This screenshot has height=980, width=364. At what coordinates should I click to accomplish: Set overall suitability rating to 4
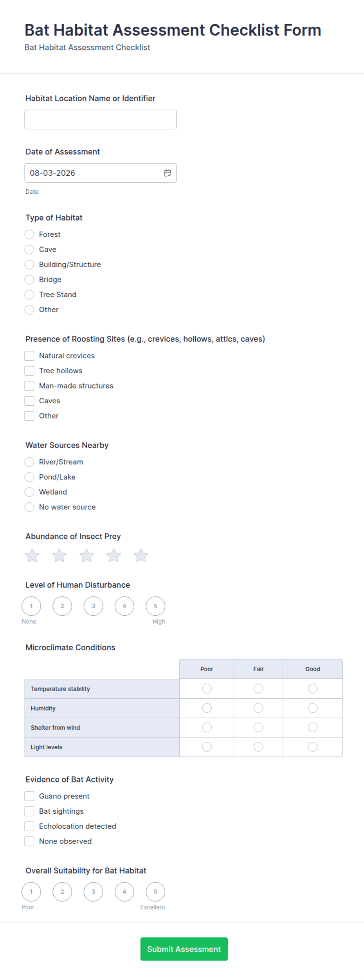[x=124, y=892]
